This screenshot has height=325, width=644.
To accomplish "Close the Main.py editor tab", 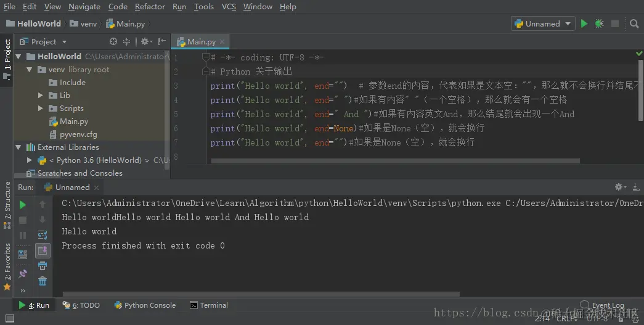I will 222,41.
